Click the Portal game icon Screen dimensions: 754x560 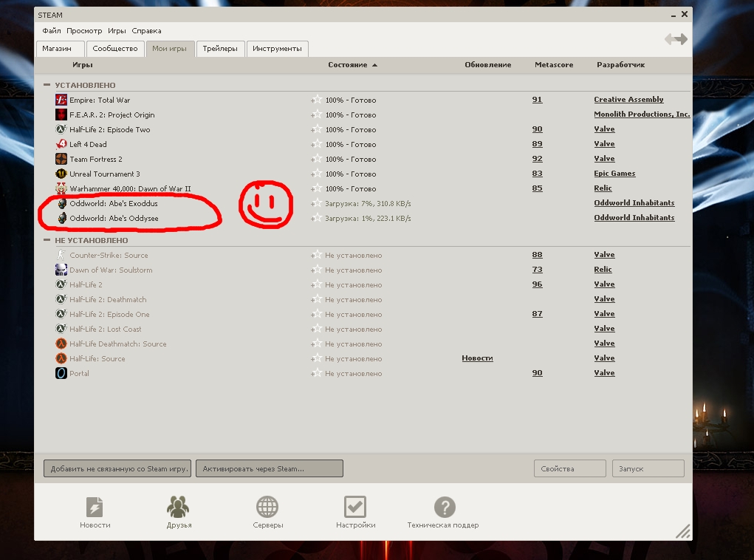point(61,373)
